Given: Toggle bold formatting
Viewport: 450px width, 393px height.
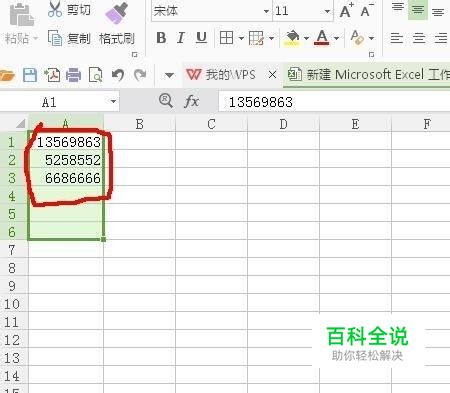Looking at the screenshot, I should click(x=161, y=38).
